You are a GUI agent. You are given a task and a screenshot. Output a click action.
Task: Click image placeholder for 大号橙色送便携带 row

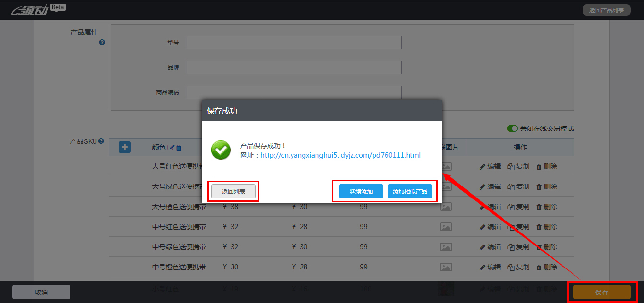446,207
